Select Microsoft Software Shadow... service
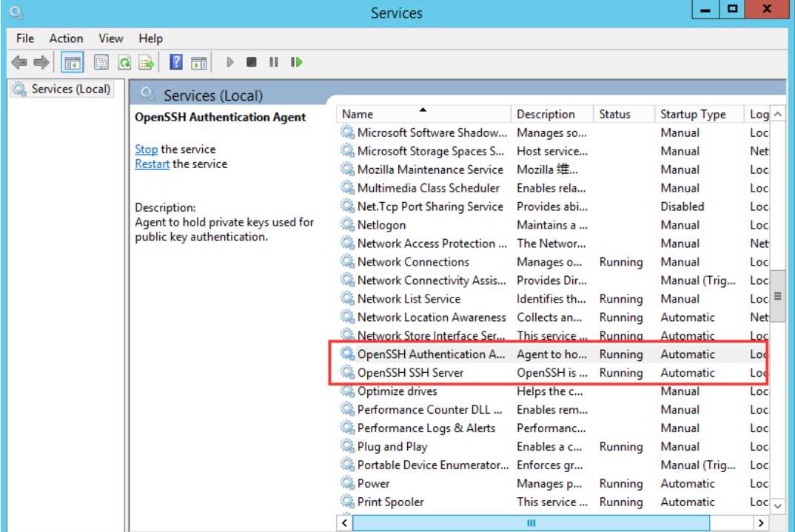Image resolution: width=795 pixels, height=532 pixels. tap(432, 132)
